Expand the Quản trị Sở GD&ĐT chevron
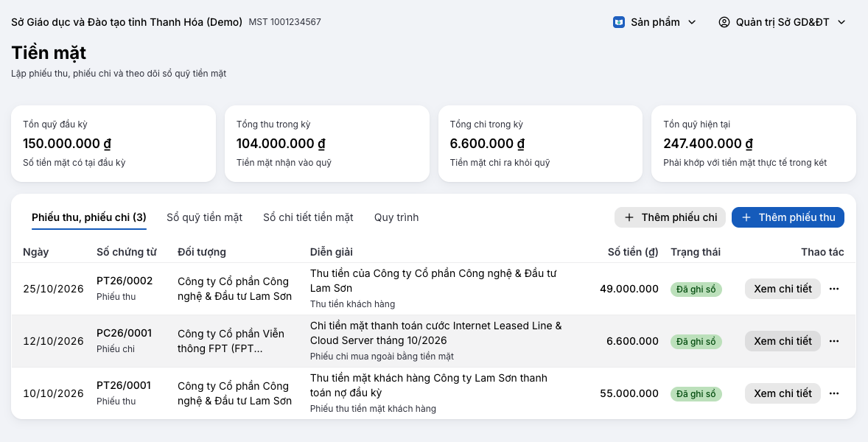The image size is (868, 442). 842,22
